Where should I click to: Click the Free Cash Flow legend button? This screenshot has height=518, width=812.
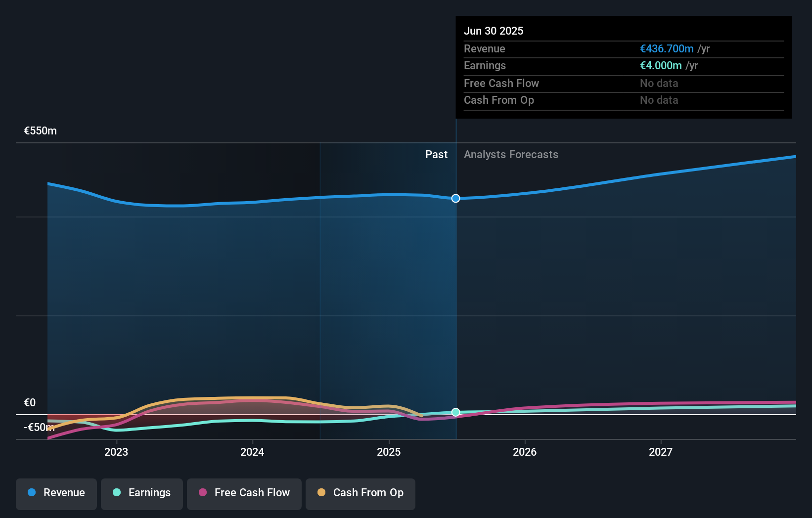(x=244, y=493)
